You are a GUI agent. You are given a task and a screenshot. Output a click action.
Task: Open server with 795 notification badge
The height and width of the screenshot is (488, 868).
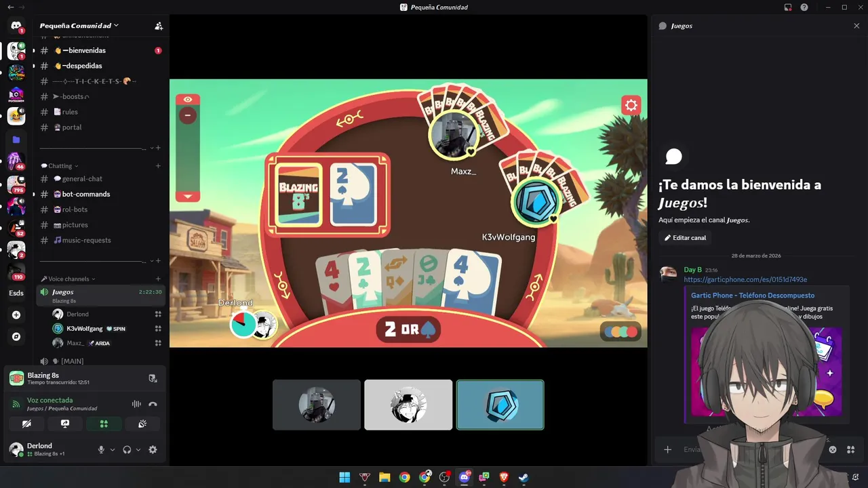point(16,184)
